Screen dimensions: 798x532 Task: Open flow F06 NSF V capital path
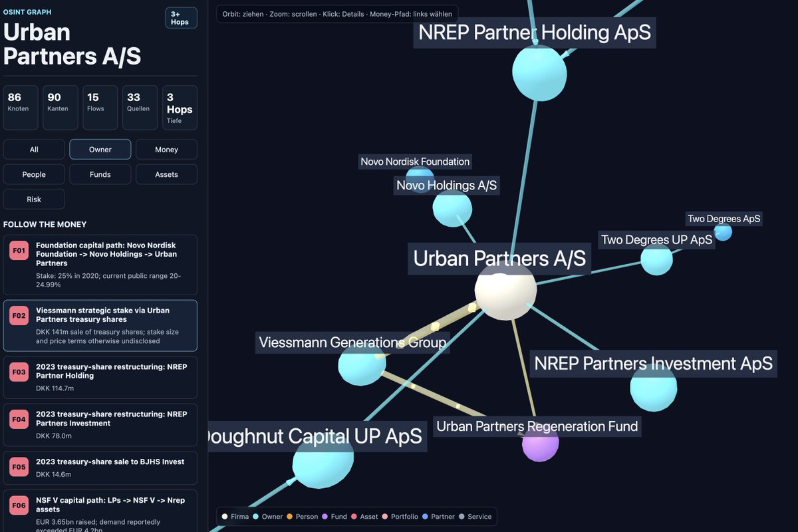100,511
